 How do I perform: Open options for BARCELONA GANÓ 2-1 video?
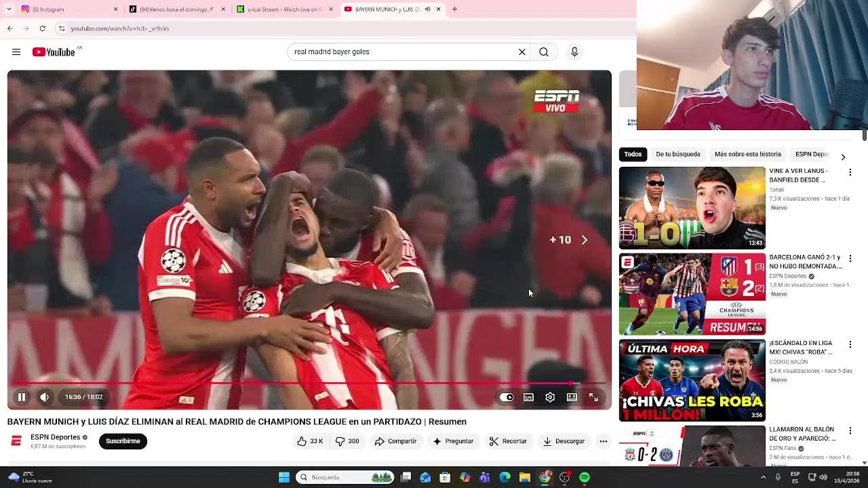[850, 258]
